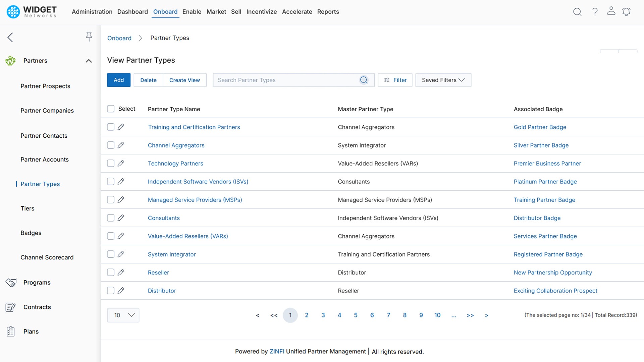Click the sidebar back arrow icon
This screenshot has width=644, height=362.
click(10, 37)
